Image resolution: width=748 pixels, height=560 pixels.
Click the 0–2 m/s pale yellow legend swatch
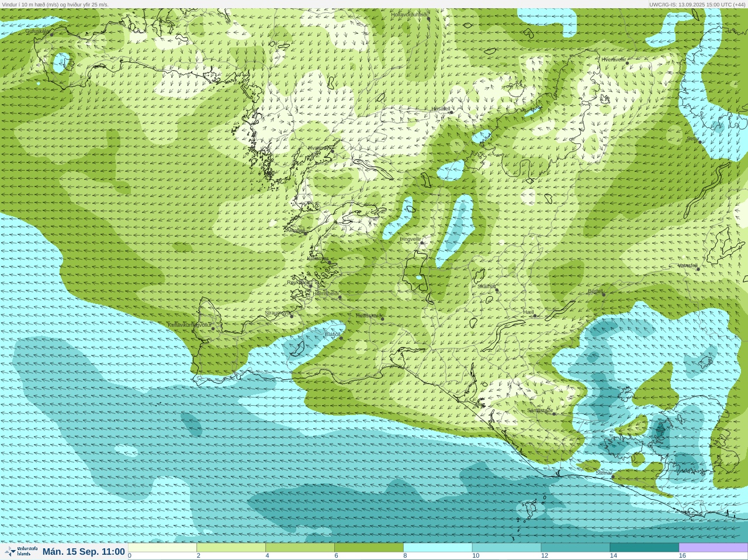click(x=162, y=548)
